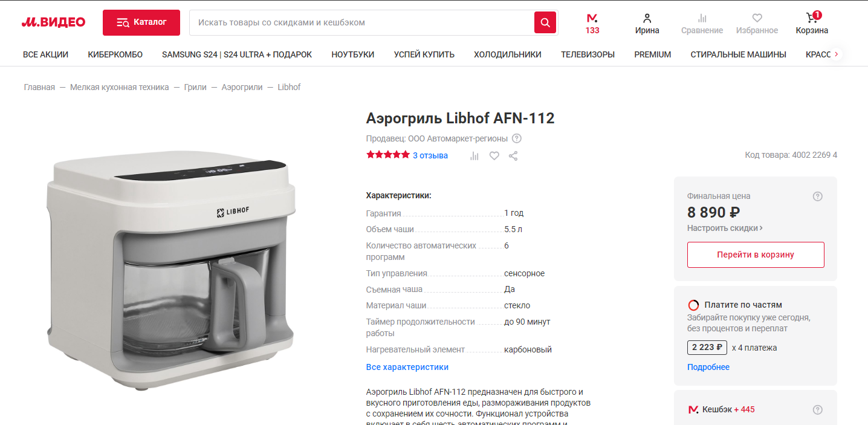Click the red search magnifier button

coord(545,22)
